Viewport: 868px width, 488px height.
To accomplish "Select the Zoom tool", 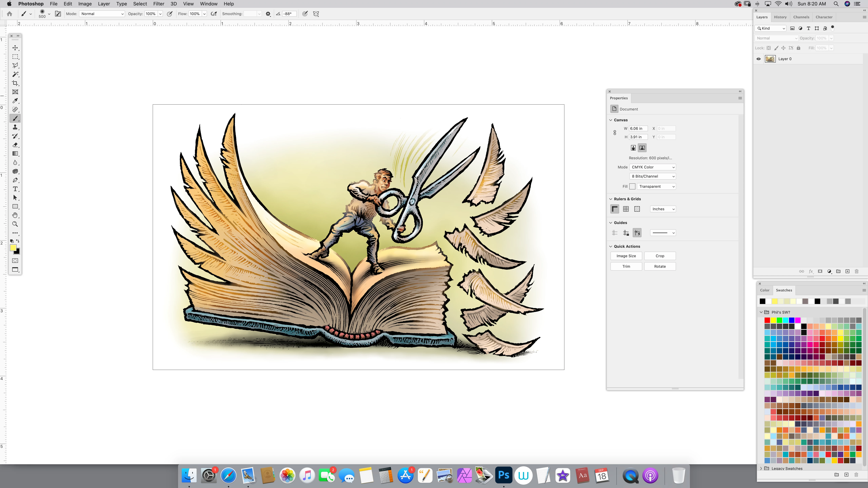I will click(15, 224).
